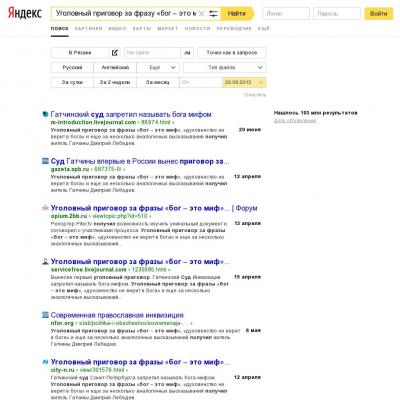Click the city-n.ru URL

pyautogui.click(x=63, y=370)
